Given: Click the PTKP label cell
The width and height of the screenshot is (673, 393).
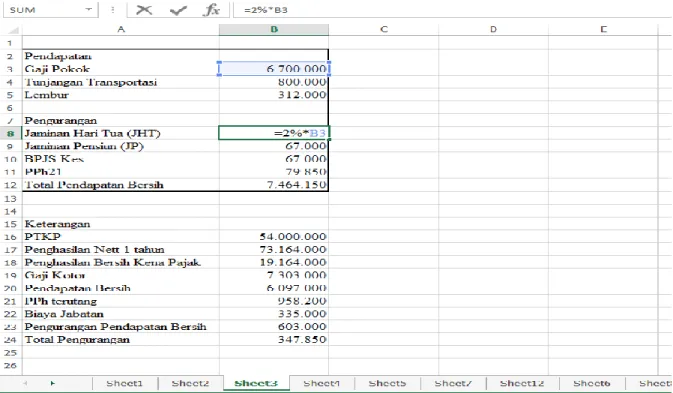Looking at the screenshot, I should coord(121,237).
